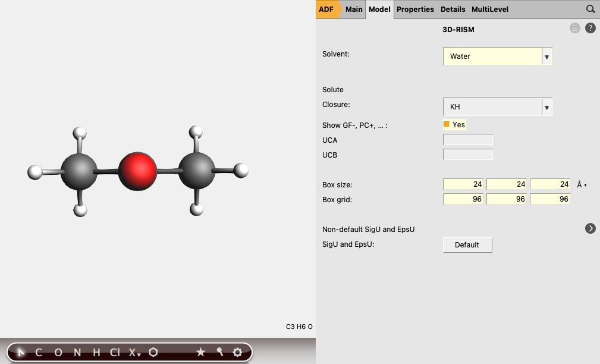Click the UCA input field
This screenshot has width=600, height=364.
468,140
